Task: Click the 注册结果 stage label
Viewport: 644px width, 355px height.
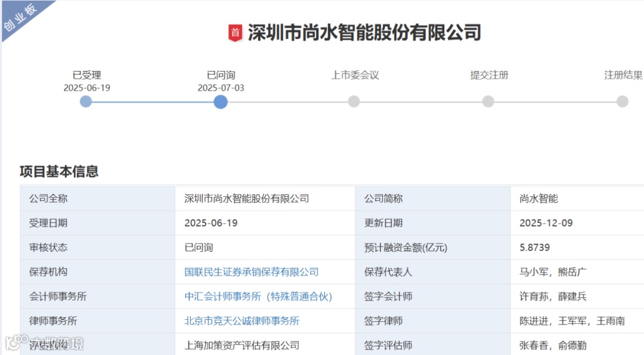Action: pyautogui.click(x=623, y=75)
